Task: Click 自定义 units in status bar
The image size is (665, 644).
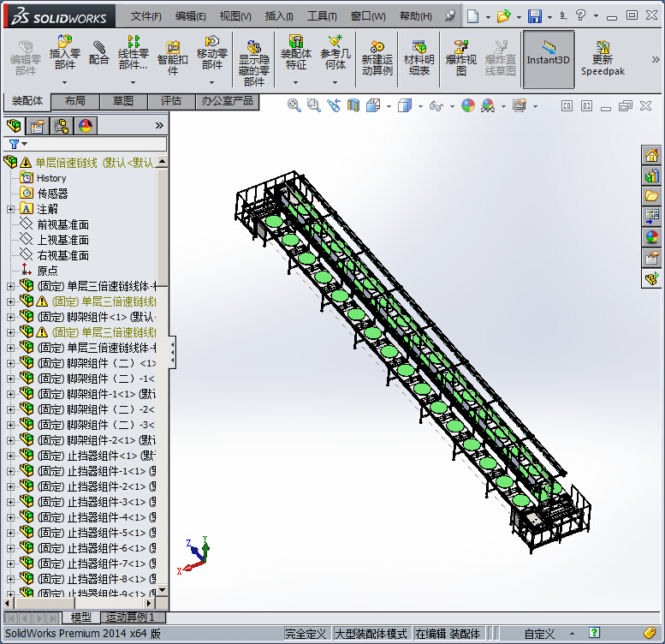Action: click(x=539, y=634)
